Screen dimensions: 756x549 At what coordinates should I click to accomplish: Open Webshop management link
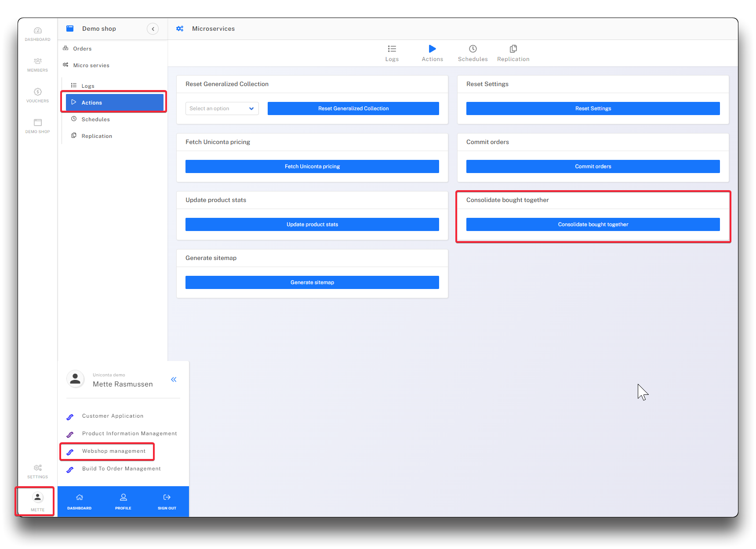click(113, 451)
